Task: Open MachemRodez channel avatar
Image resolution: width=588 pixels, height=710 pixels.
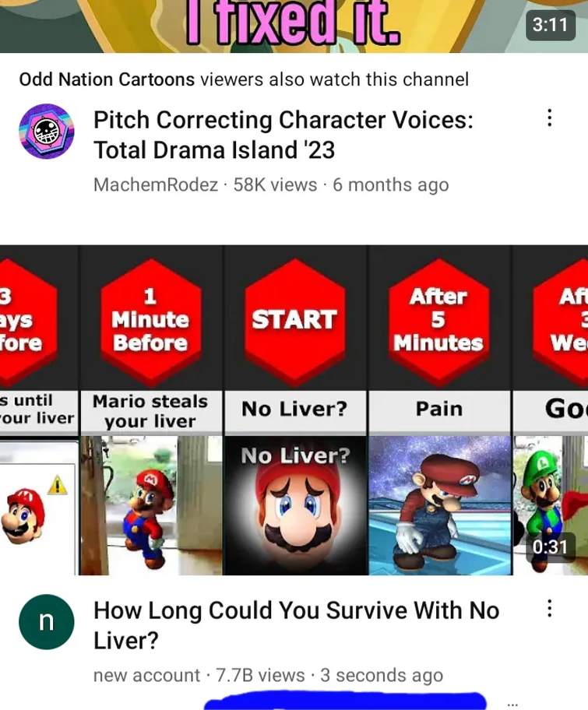Action: (x=47, y=132)
